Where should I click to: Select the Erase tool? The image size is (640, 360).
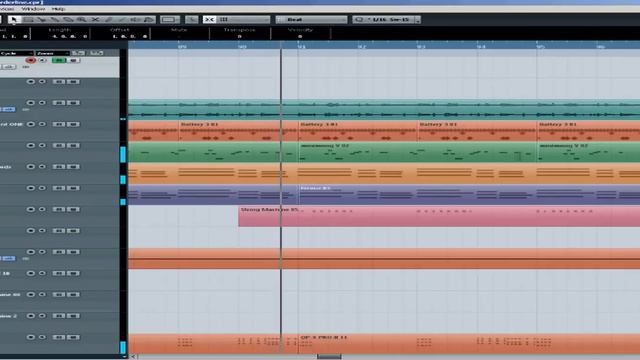(68, 19)
